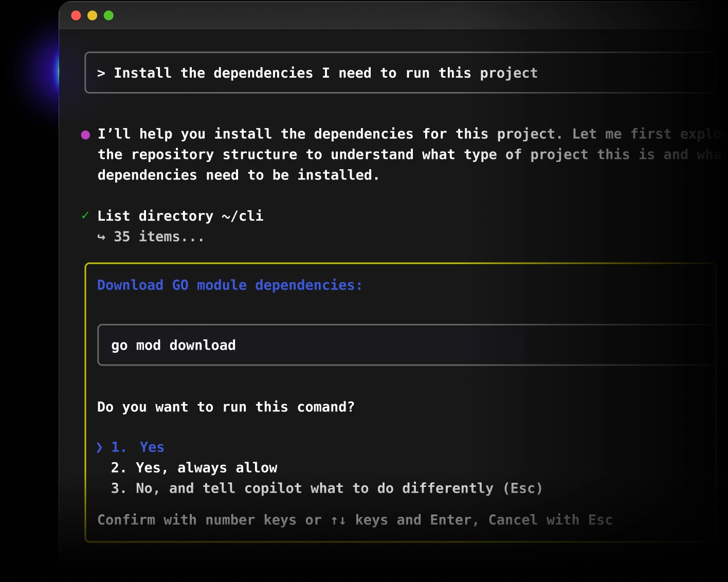
Task: Expand the Download GO module dependencies panel
Action: (229, 285)
